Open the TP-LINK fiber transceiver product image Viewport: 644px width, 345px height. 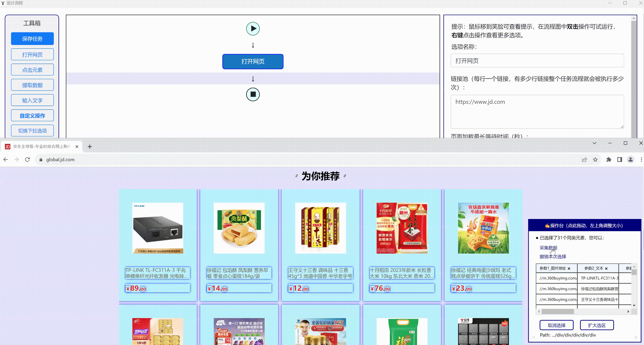coord(158,228)
